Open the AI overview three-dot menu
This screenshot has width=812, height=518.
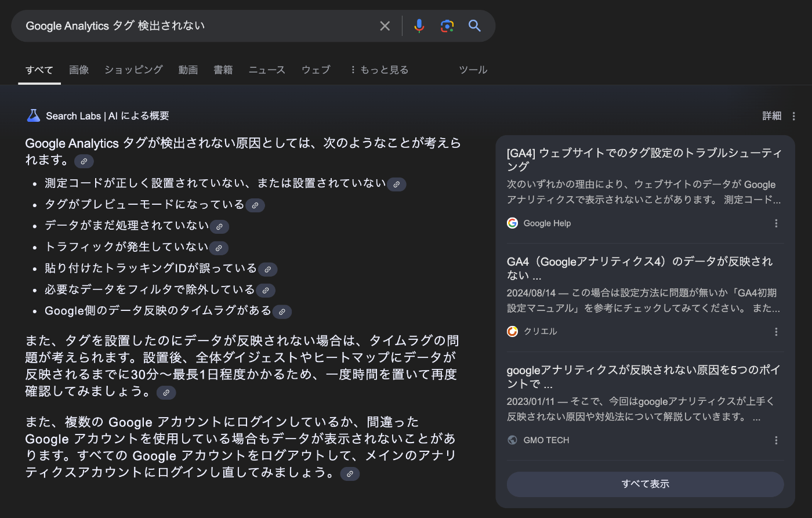point(794,116)
